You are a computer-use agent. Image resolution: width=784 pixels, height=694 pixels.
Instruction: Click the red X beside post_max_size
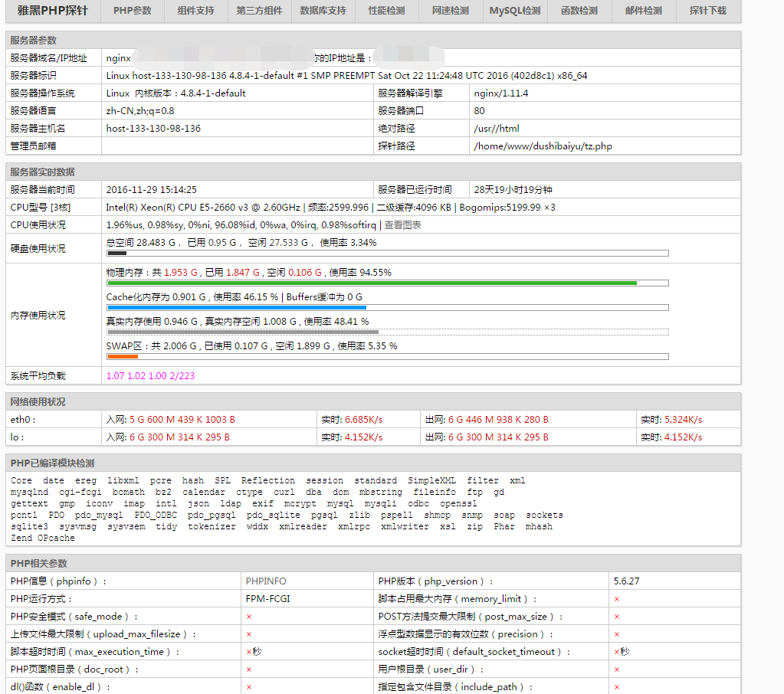point(616,617)
